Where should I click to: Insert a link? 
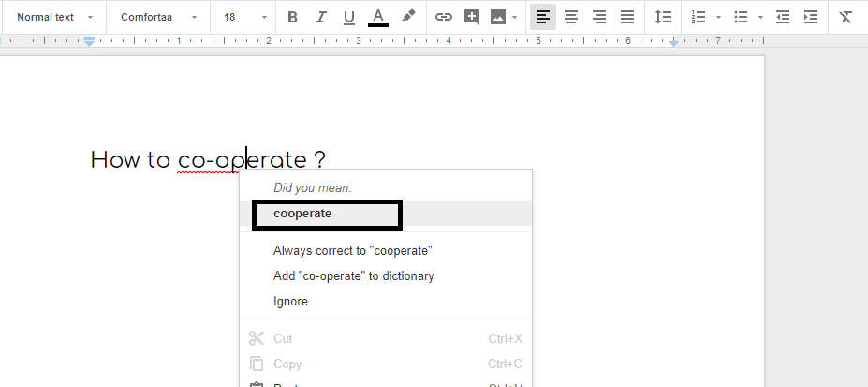pyautogui.click(x=444, y=17)
